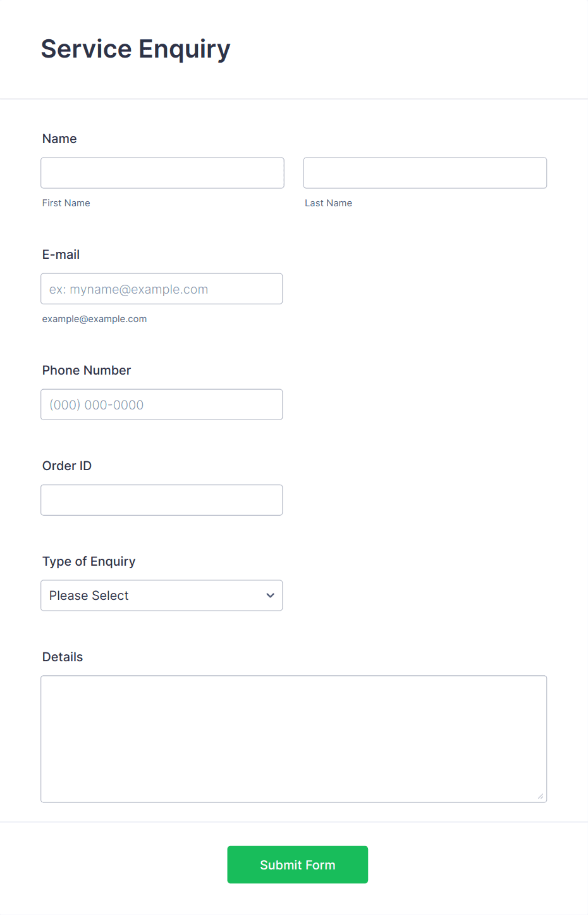This screenshot has width=588, height=915.
Task: Click the textarea resize handle in Details
Action: 541,796
